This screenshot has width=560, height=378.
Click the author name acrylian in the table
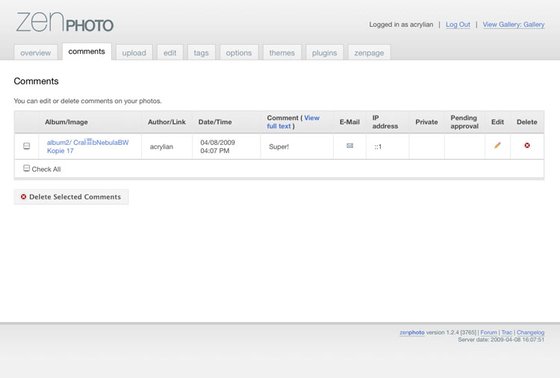[x=161, y=146]
